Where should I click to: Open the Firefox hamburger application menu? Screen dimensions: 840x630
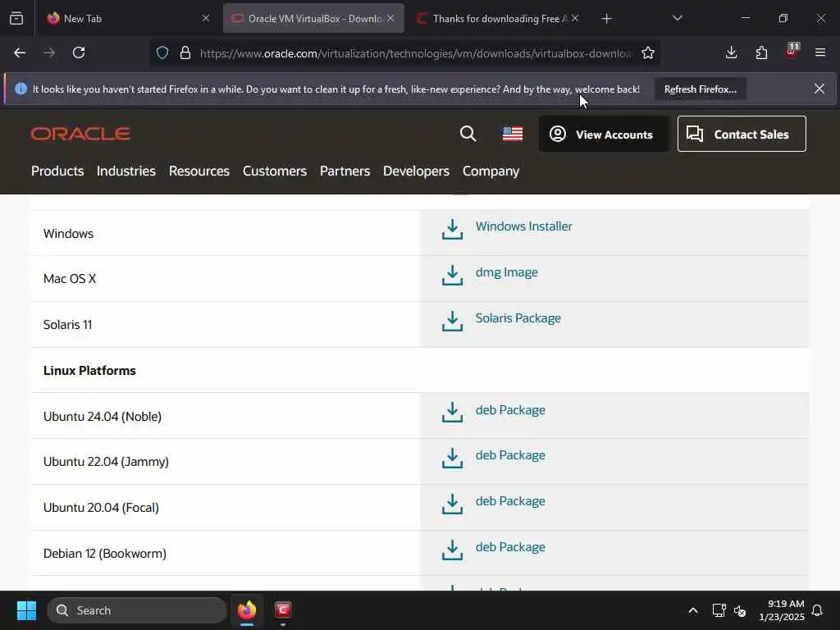click(820, 52)
